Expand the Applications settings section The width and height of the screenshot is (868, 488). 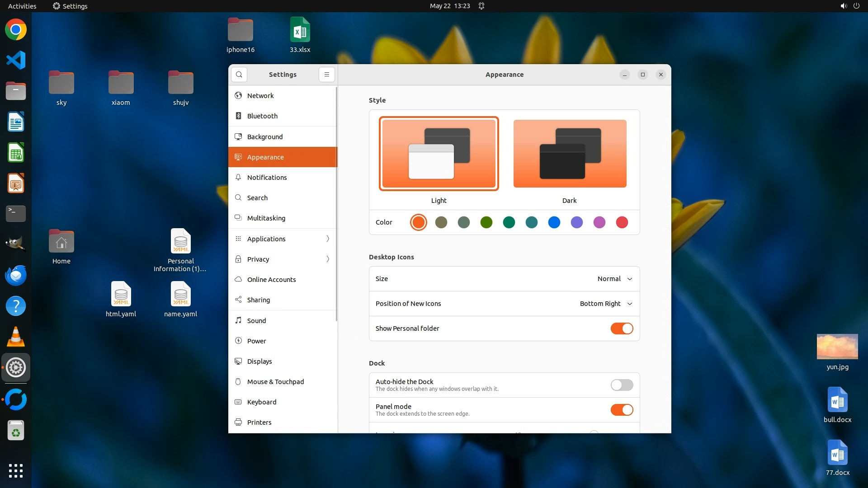[x=283, y=239]
